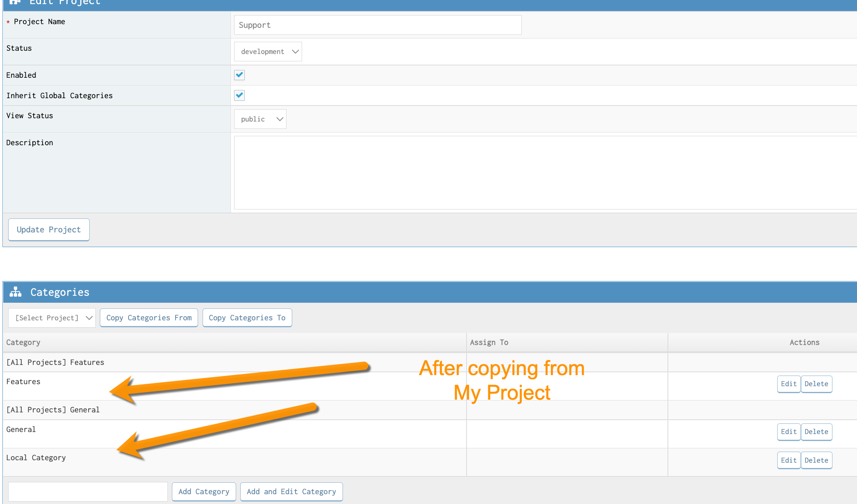This screenshot has height=504, width=857.
Task: Open the Status development dropdown
Action: pyautogui.click(x=268, y=52)
